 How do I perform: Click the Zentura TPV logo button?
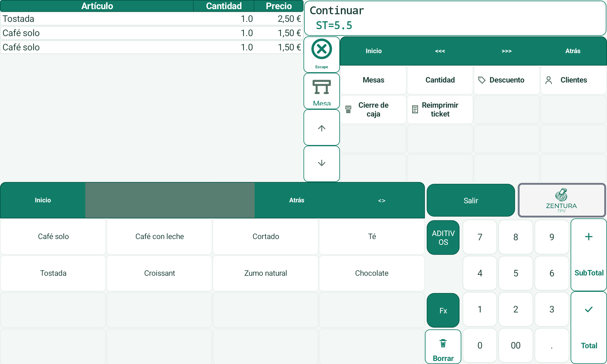pyautogui.click(x=561, y=200)
